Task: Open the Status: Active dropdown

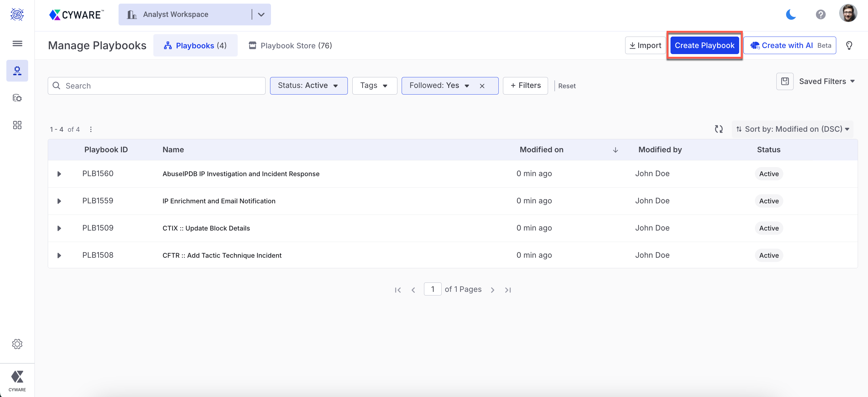Action: click(308, 86)
